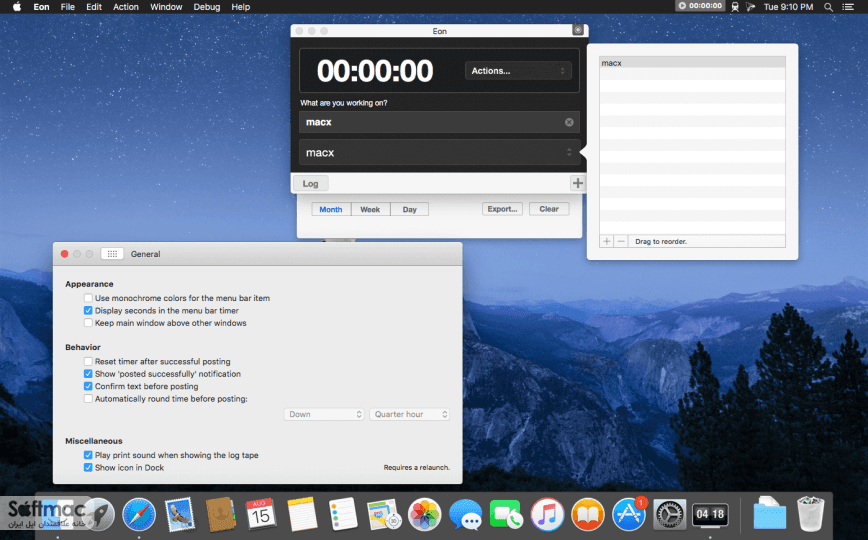Open the 'Quarter hour' rounding dropdown

[x=409, y=414]
